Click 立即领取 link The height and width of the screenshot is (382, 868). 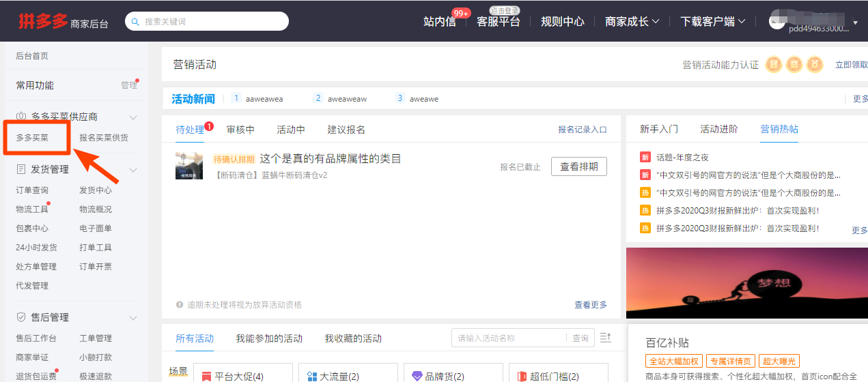(x=852, y=65)
